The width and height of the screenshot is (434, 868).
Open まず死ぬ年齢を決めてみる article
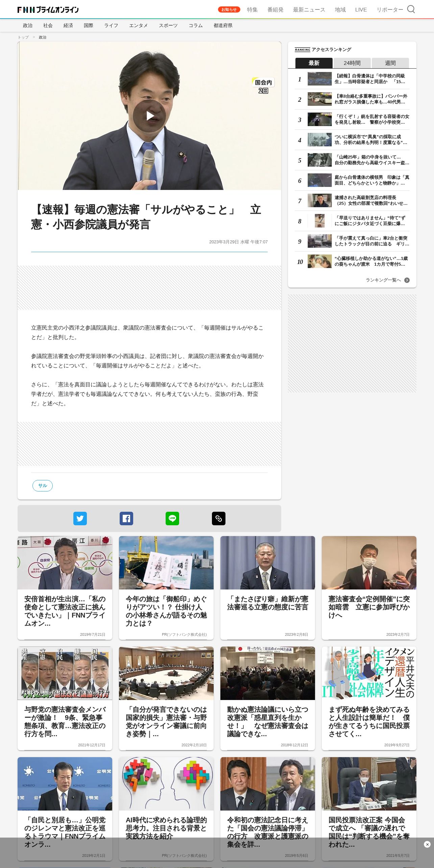coord(369,698)
